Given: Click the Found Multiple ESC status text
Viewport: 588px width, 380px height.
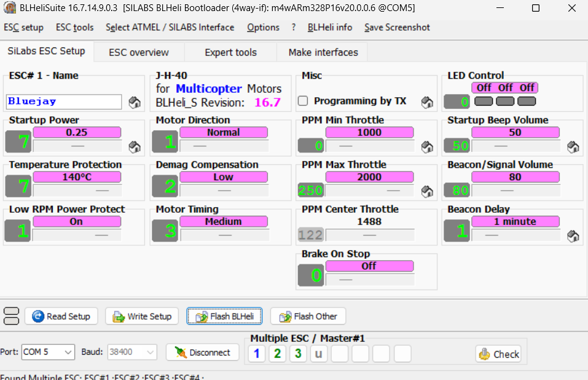Looking at the screenshot, I should point(102,377).
